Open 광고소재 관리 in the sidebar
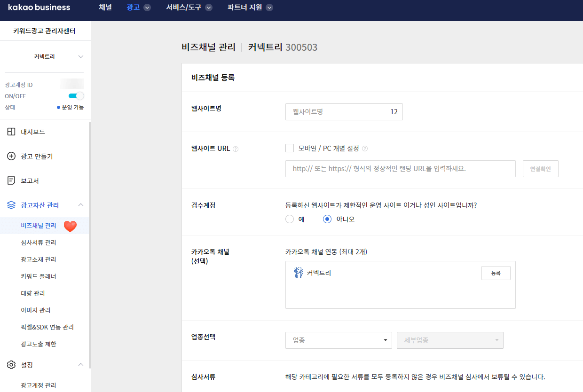The image size is (583, 392). coord(39,259)
